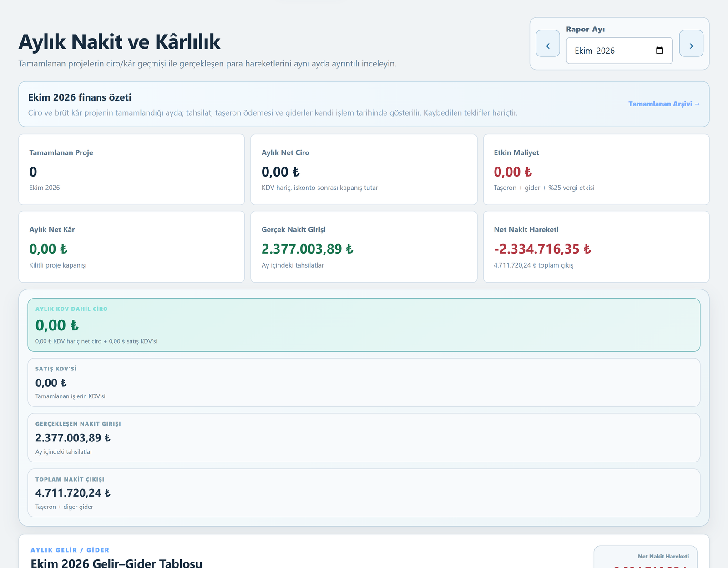
Task: Click the GERÇEKLEŞEN NAKİT GİRİŞİ label
Action: point(78,424)
